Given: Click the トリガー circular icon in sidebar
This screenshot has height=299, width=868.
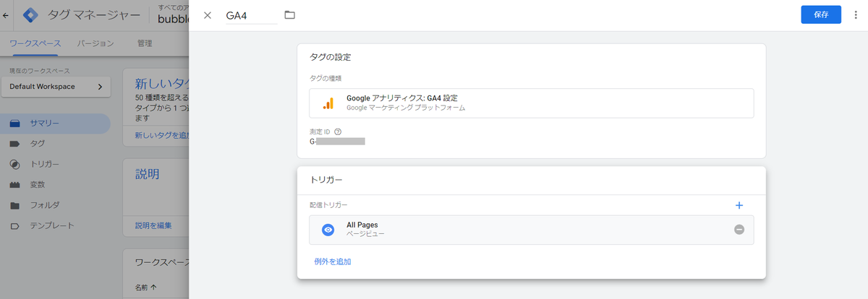Looking at the screenshot, I should click(x=14, y=164).
